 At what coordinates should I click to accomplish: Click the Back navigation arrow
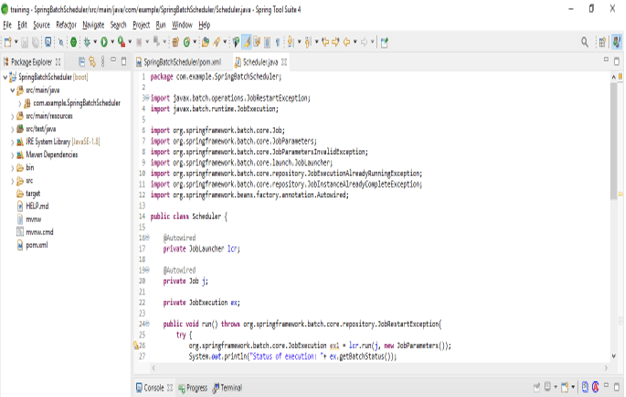[347, 42]
